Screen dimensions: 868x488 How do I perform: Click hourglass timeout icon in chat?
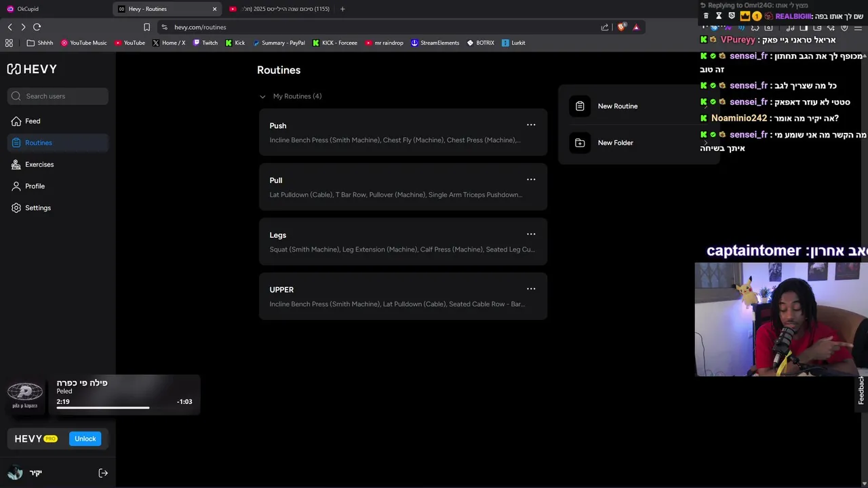(719, 16)
